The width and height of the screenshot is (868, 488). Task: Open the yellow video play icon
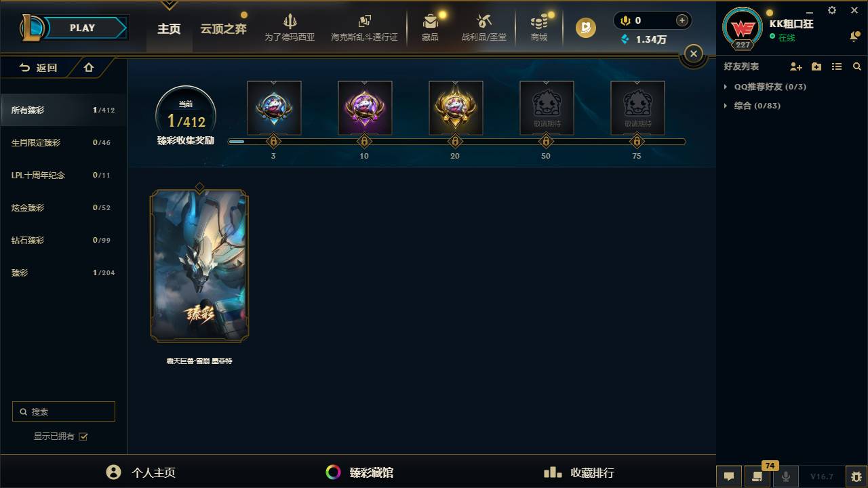[x=586, y=27]
